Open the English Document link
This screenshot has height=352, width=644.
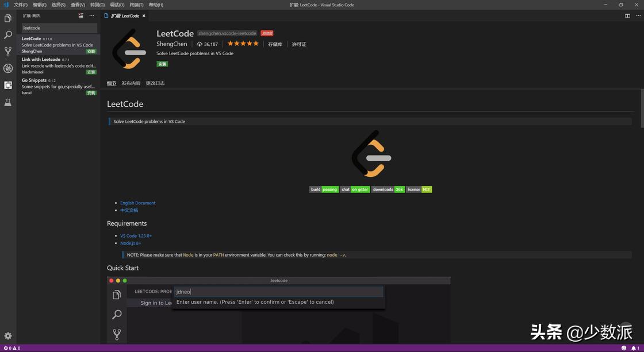tap(137, 203)
